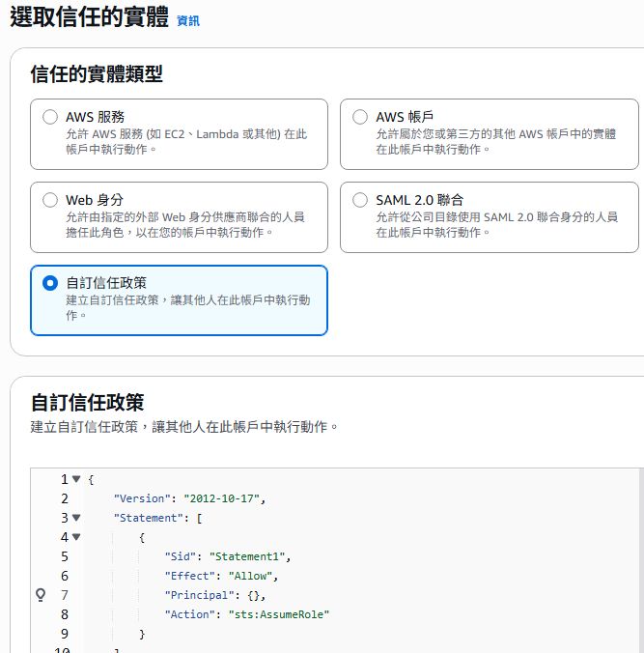Click the policy editor vertical scrollbar
The height and width of the screenshot is (653, 644).
tap(641, 560)
